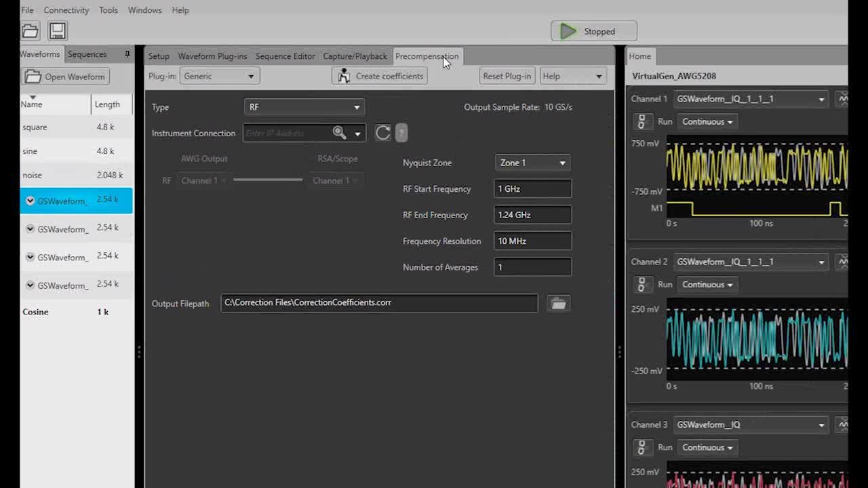Sort list by Name column header
The image size is (868, 488).
point(55,104)
